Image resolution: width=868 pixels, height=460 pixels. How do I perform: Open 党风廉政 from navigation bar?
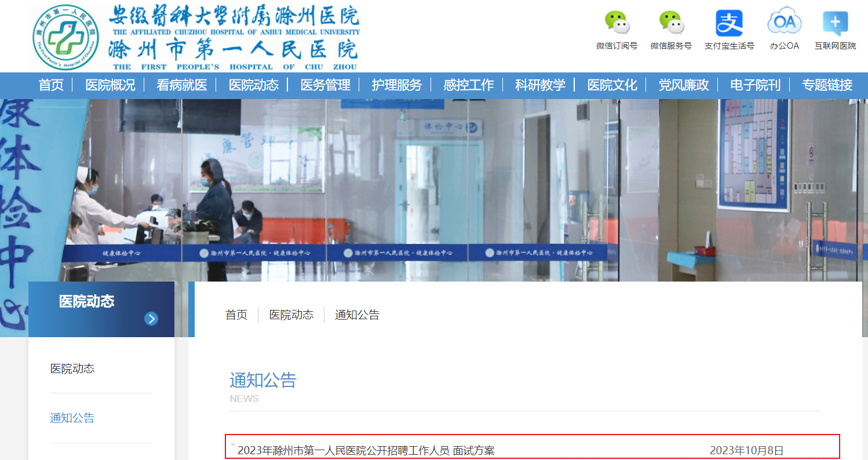[x=683, y=85]
